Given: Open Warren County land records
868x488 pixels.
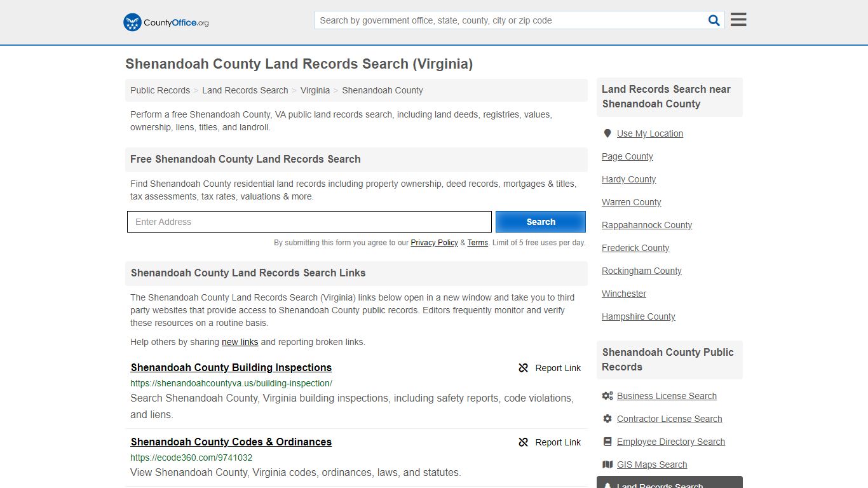Looking at the screenshot, I should pyautogui.click(x=632, y=202).
